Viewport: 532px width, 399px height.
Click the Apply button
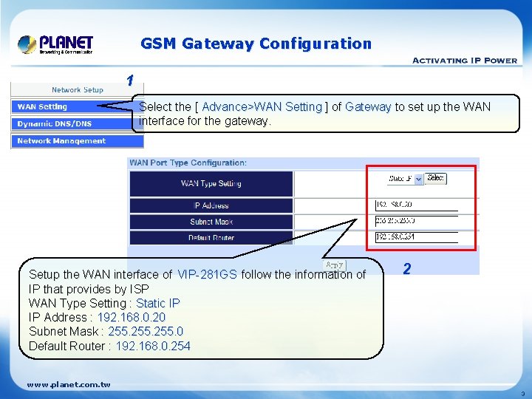(334, 265)
